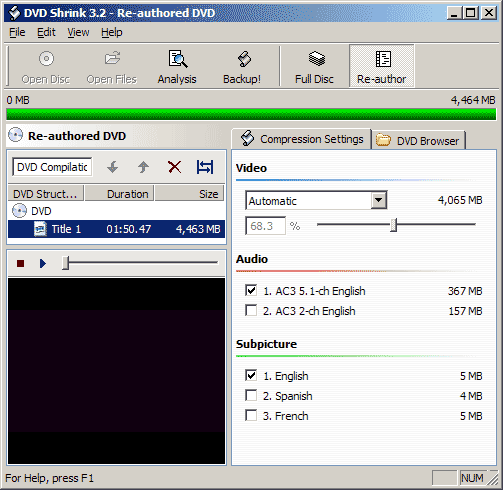Enable AC3 2-ch English audio track

tap(251, 310)
